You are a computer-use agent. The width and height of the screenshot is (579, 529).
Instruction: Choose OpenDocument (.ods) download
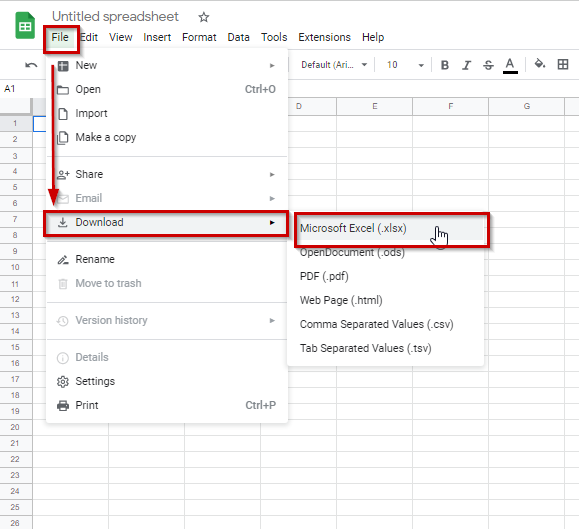click(x=386, y=253)
